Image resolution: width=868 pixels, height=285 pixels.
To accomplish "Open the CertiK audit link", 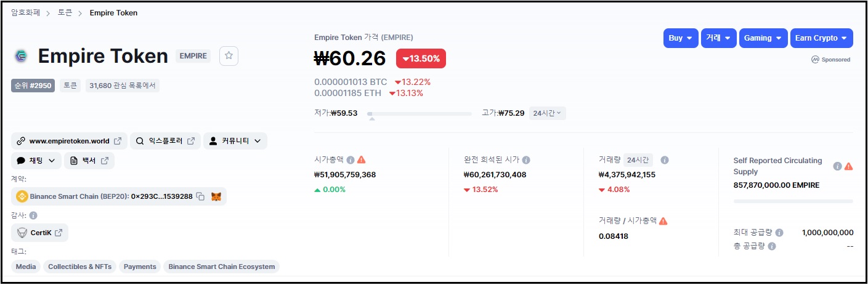I will pos(39,233).
